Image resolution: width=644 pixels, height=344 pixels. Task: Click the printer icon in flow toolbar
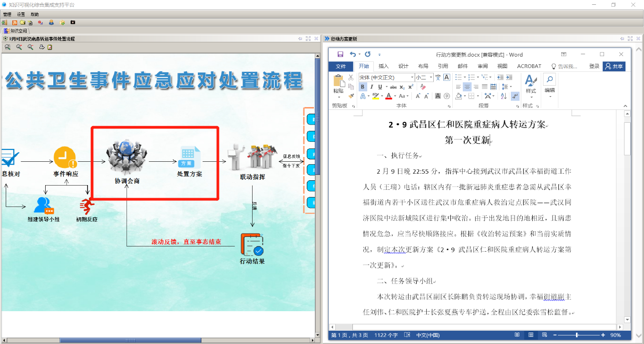coord(42,47)
